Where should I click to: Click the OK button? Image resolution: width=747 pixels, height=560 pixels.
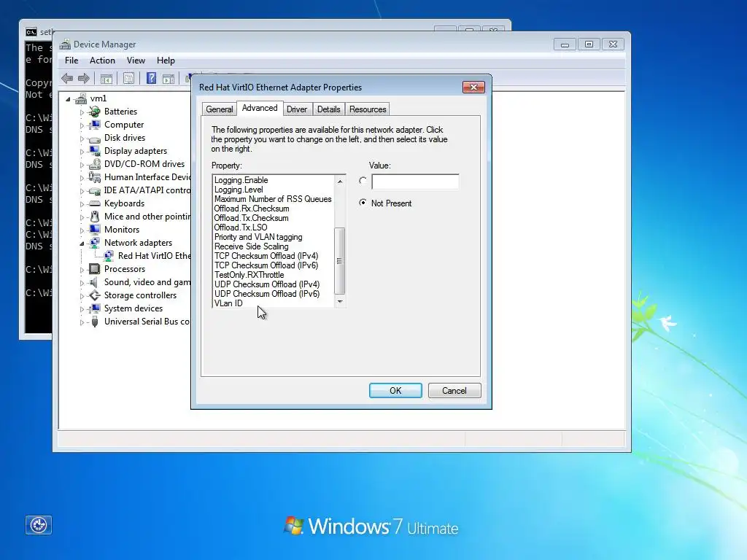[x=395, y=391]
